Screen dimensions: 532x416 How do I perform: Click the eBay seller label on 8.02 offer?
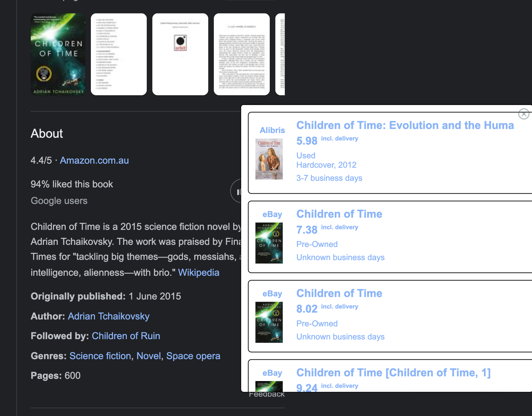[272, 294]
